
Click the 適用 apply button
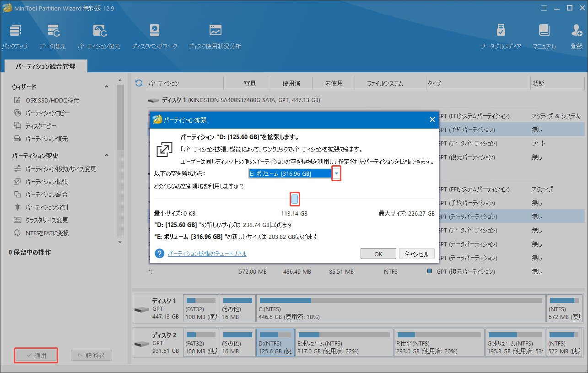pos(36,356)
